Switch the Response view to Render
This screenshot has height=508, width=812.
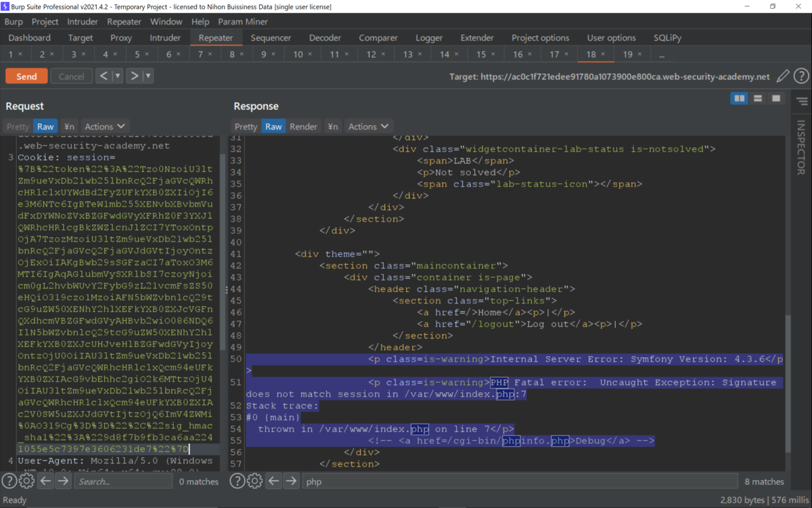click(303, 126)
